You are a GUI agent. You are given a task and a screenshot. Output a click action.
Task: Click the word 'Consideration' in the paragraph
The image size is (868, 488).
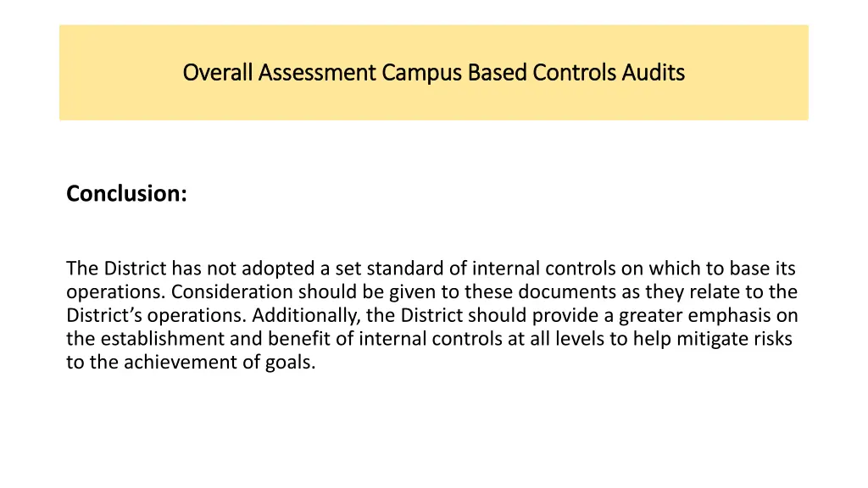[232, 291]
